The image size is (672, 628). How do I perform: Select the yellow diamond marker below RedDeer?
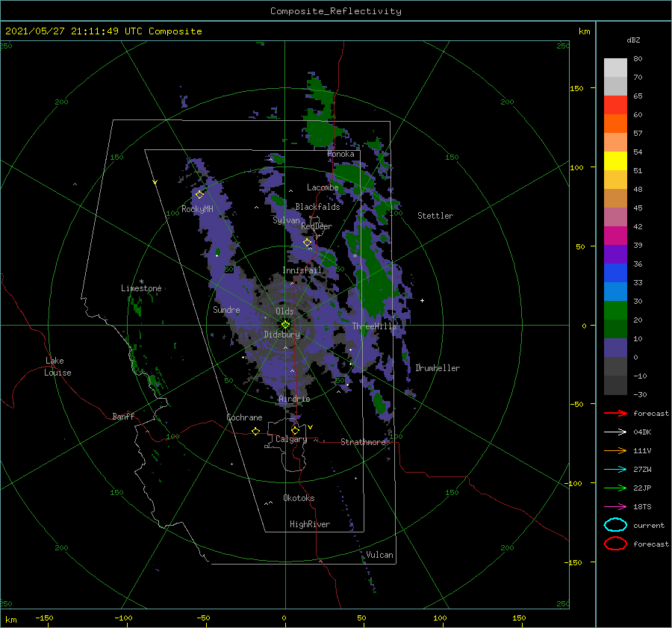coord(308,242)
